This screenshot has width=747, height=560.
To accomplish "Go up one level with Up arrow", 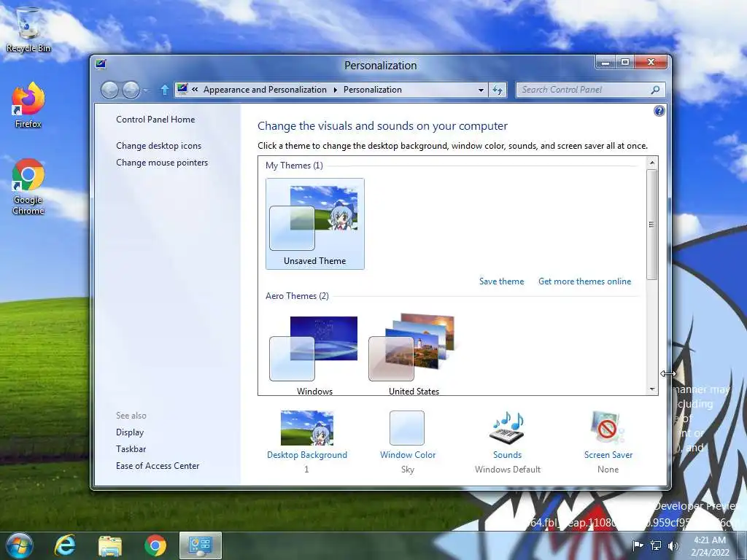I will tap(165, 90).
